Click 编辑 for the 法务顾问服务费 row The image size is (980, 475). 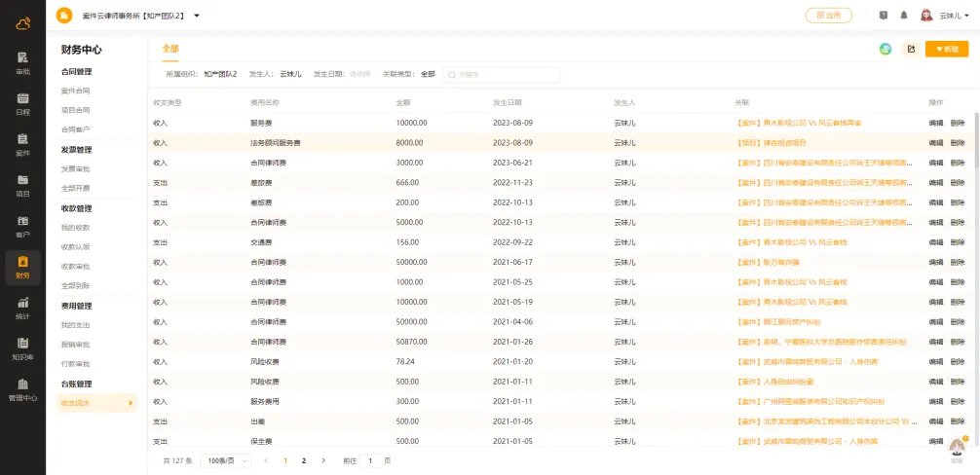click(x=935, y=143)
